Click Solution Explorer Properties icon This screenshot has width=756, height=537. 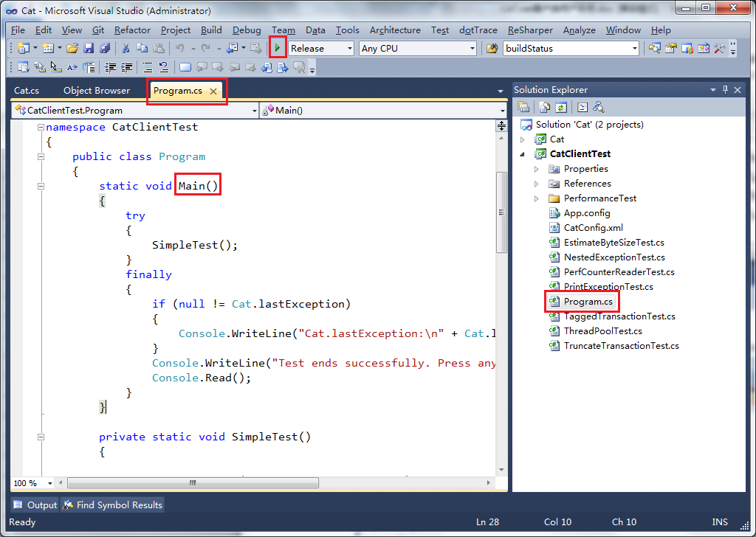point(523,107)
